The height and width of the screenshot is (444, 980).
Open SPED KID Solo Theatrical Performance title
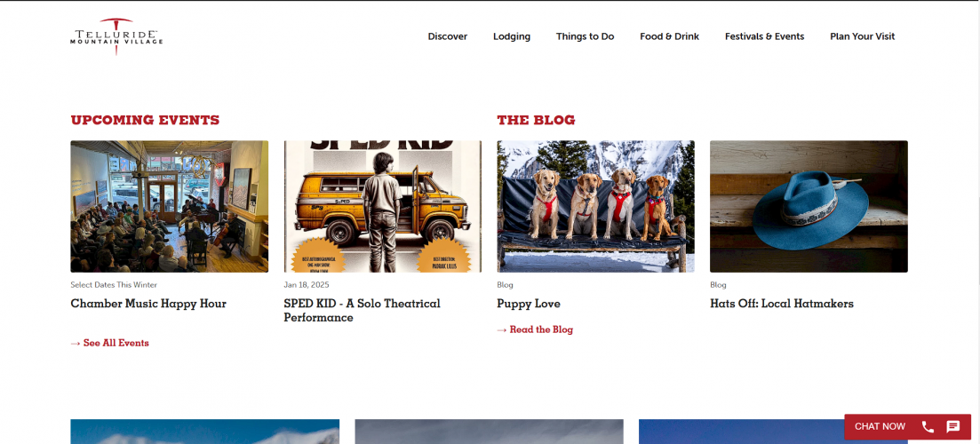tap(362, 311)
